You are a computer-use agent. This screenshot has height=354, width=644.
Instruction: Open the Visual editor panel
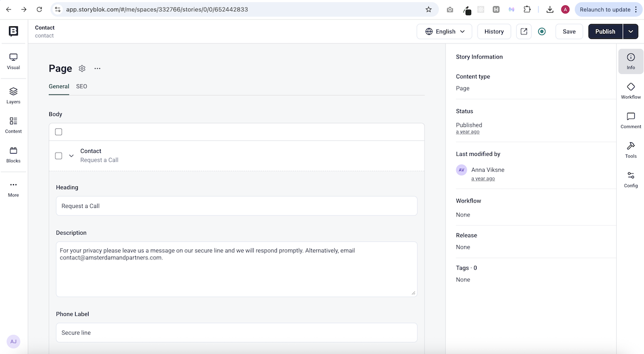pos(13,61)
